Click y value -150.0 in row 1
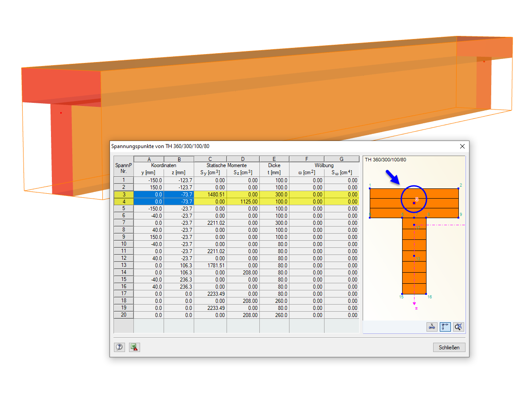Viewport: 532px width, 399px height. [149, 180]
